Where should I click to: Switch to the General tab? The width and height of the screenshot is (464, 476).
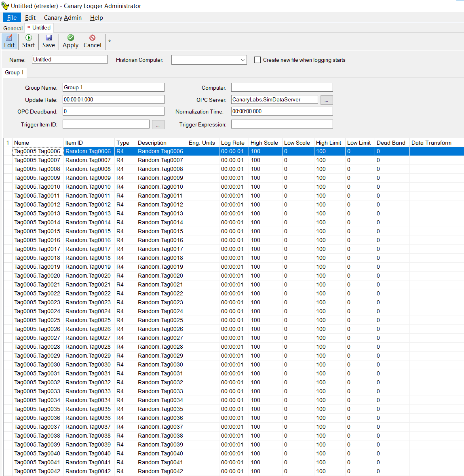pyautogui.click(x=13, y=28)
